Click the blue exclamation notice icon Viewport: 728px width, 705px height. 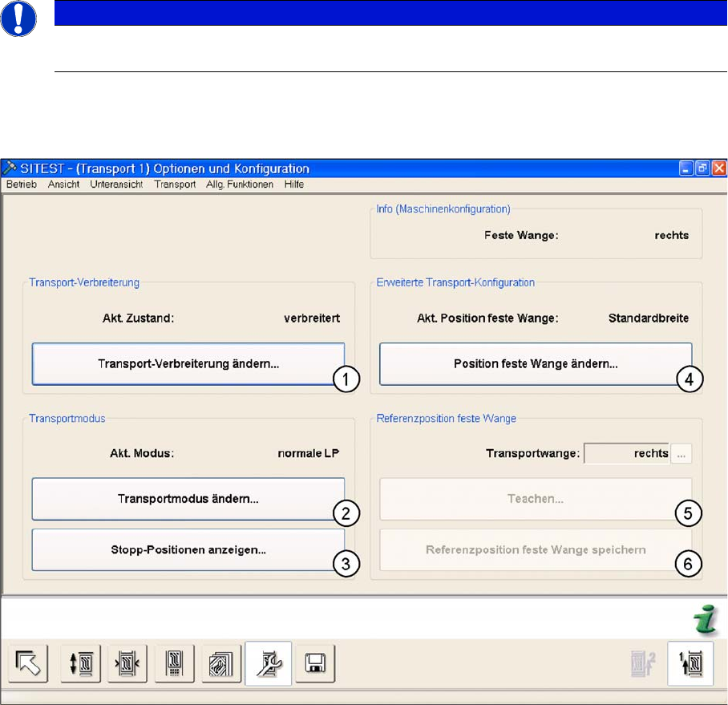18,18
